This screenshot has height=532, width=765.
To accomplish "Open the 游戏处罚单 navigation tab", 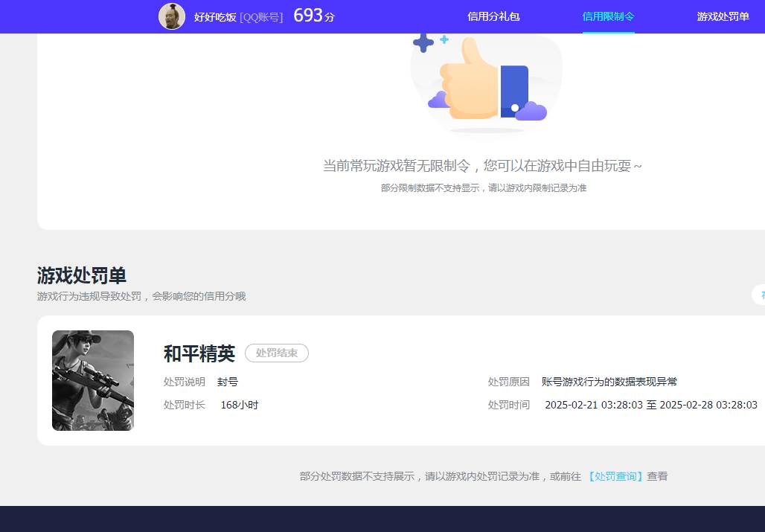I will 723,16.
